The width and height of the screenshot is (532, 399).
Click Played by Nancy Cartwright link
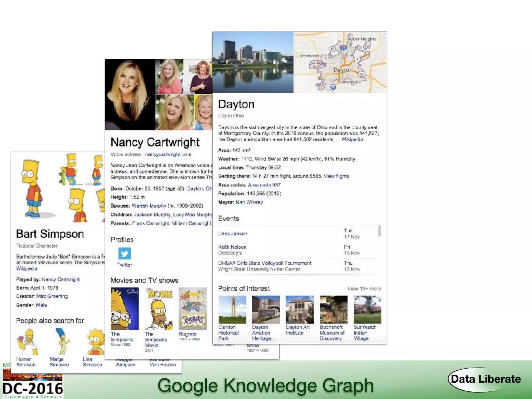[61, 280]
